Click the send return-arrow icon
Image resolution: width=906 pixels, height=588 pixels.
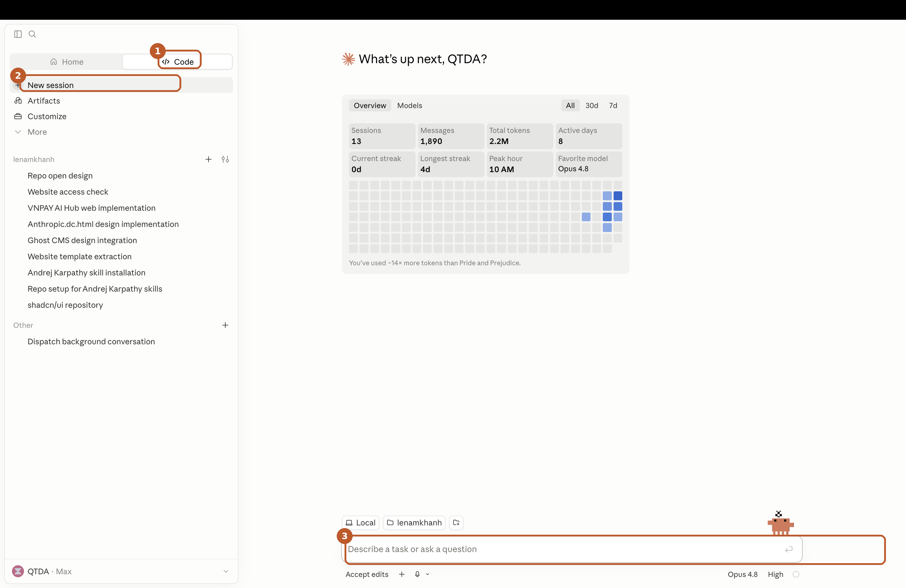tap(789, 549)
